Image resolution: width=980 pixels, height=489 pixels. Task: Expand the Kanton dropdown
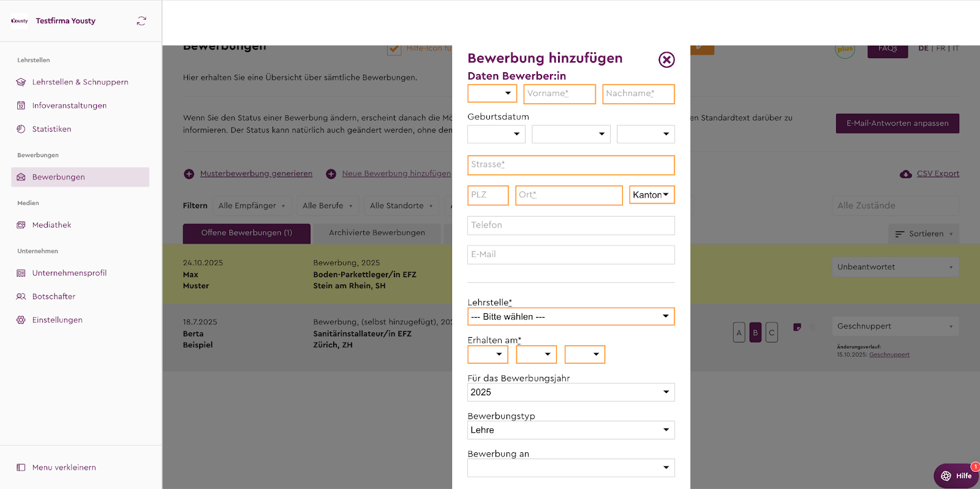tap(652, 195)
